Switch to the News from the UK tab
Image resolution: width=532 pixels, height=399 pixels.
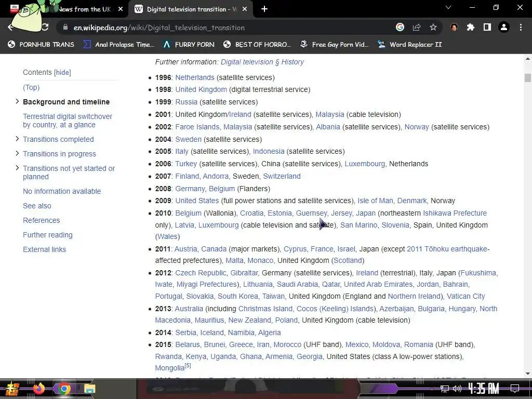(x=85, y=9)
